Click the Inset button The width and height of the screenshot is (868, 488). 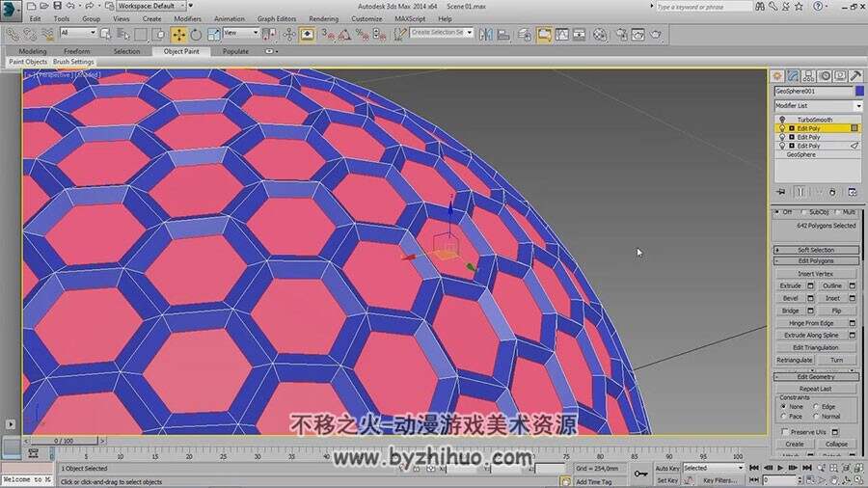832,298
